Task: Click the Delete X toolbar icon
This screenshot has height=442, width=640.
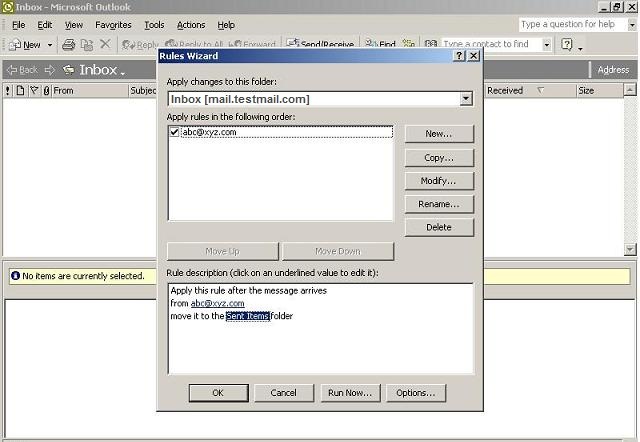Action: pos(105,44)
